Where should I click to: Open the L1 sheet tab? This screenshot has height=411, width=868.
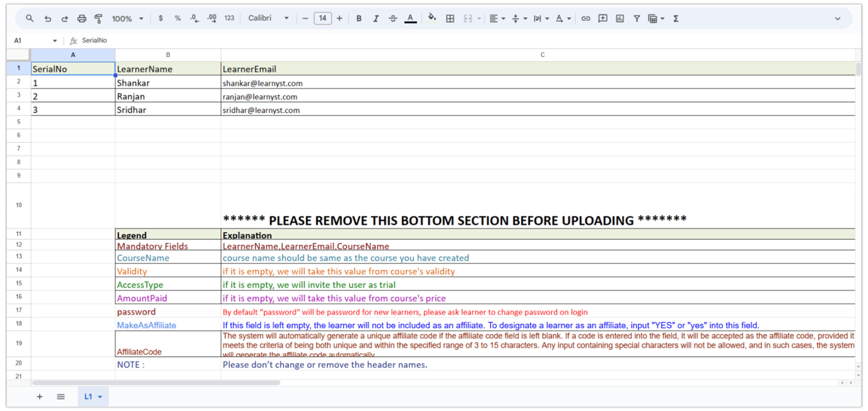click(93, 396)
